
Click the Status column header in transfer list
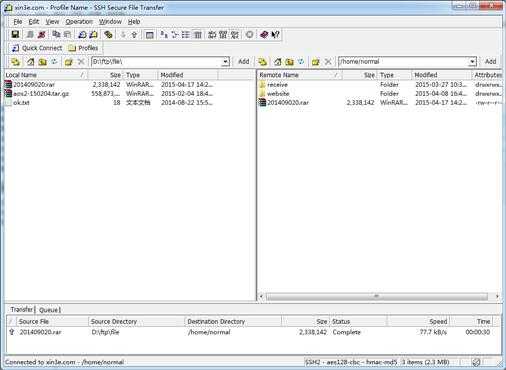(358, 322)
